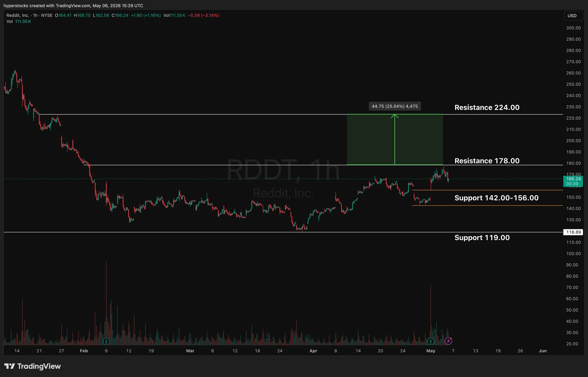Click the Mar label on the time axis
588x377 pixels.
click(x=190, y=351)
